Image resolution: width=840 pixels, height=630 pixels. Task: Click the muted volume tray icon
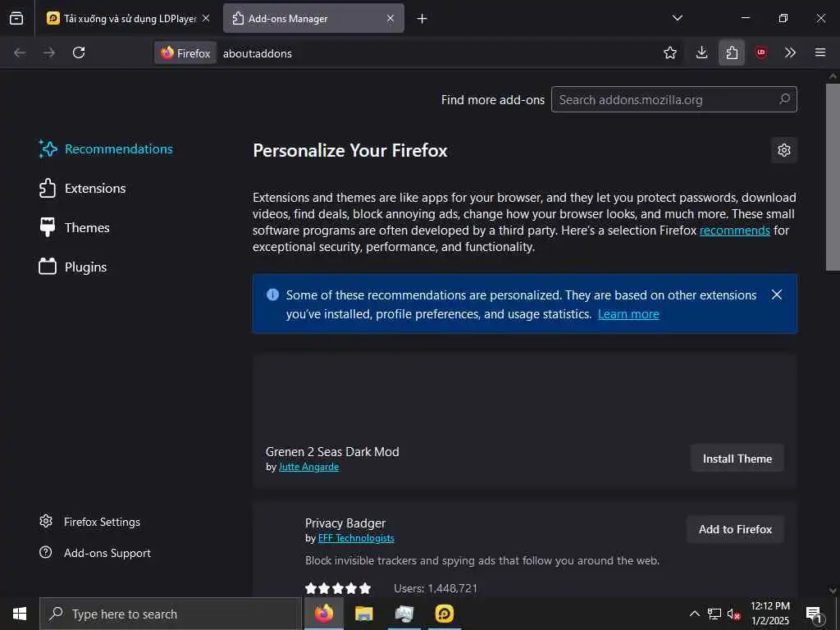click(734, 614)
